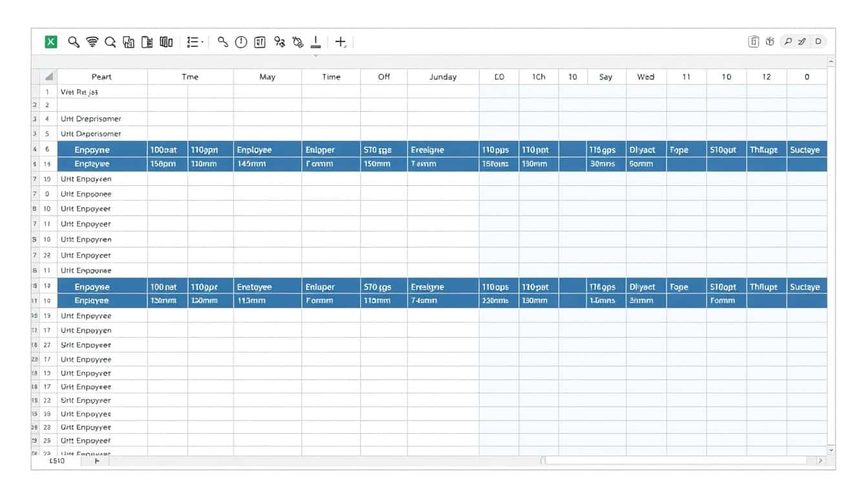
Task: Collapse the toolbar with the small chevron
Action: 315,56
